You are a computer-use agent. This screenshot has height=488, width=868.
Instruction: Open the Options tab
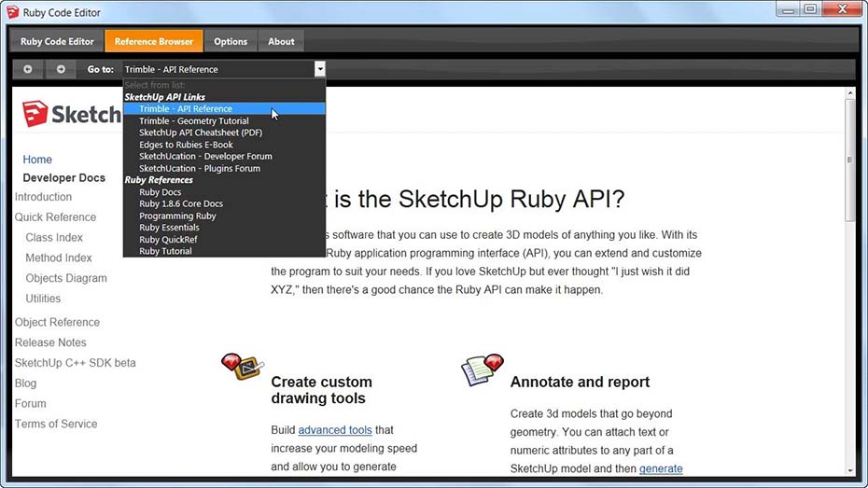click(x=231, y=41)
